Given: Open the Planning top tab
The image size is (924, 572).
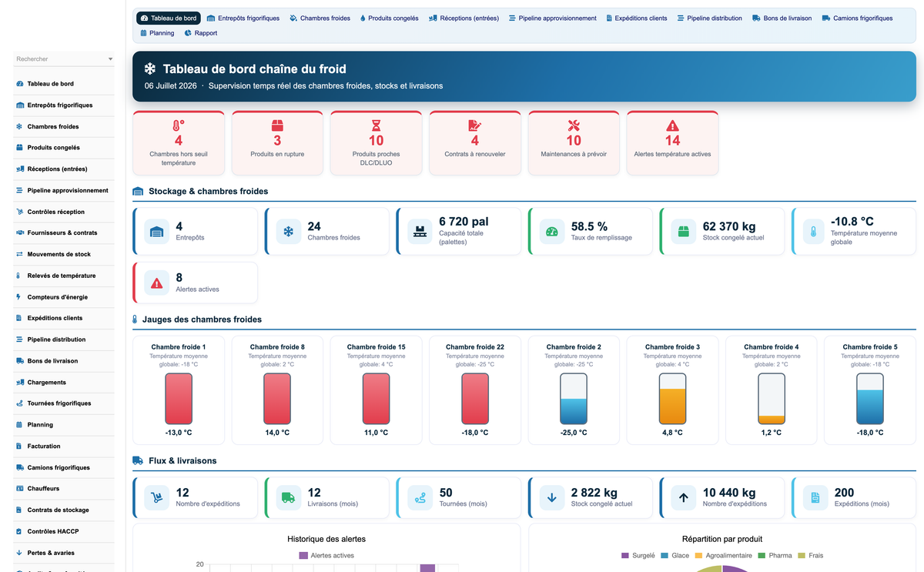Looking at the screenshot, I should [x=157, y=33].
